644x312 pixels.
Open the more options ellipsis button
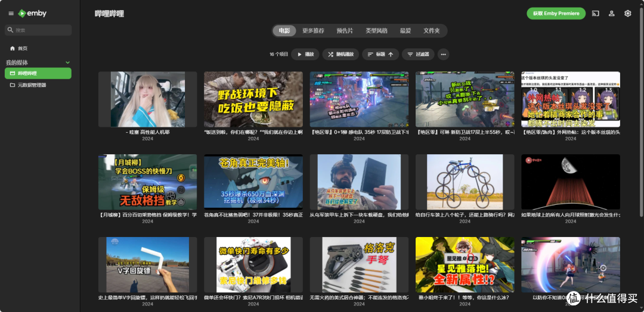point(443,54)
